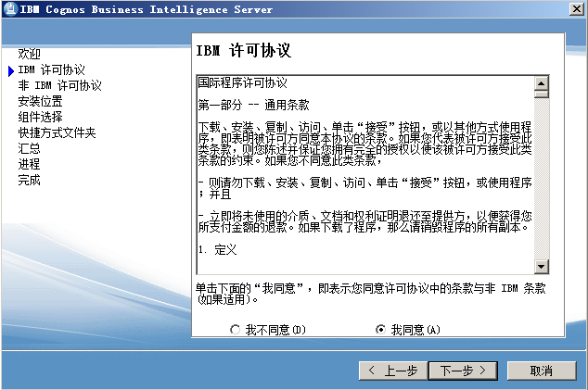
Task: Click the 第一部分 -- 通用条款 line
Action: [253, 106]
